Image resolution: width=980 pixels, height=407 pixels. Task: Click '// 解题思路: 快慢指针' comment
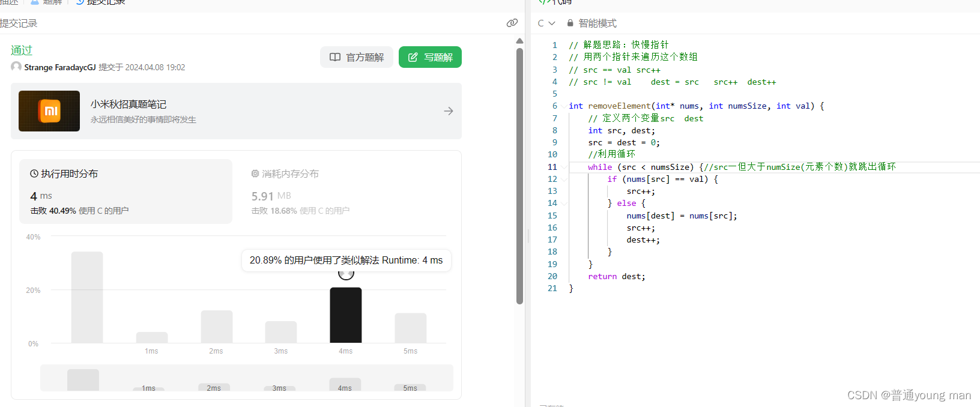click(619, 44)
